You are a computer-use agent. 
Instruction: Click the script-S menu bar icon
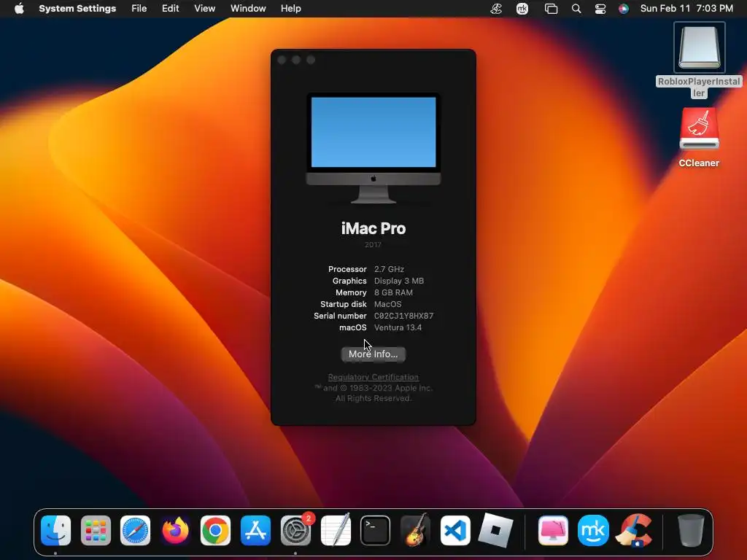[x=496, y=9]
